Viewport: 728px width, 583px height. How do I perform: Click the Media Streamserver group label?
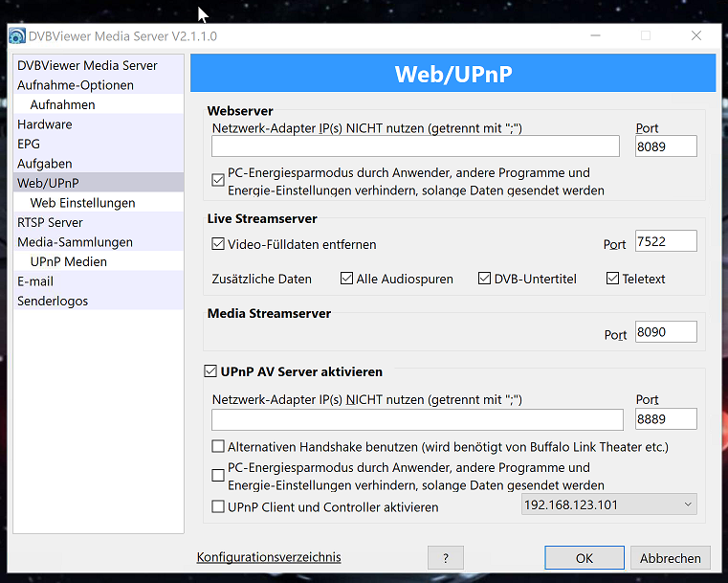point(269,313)
